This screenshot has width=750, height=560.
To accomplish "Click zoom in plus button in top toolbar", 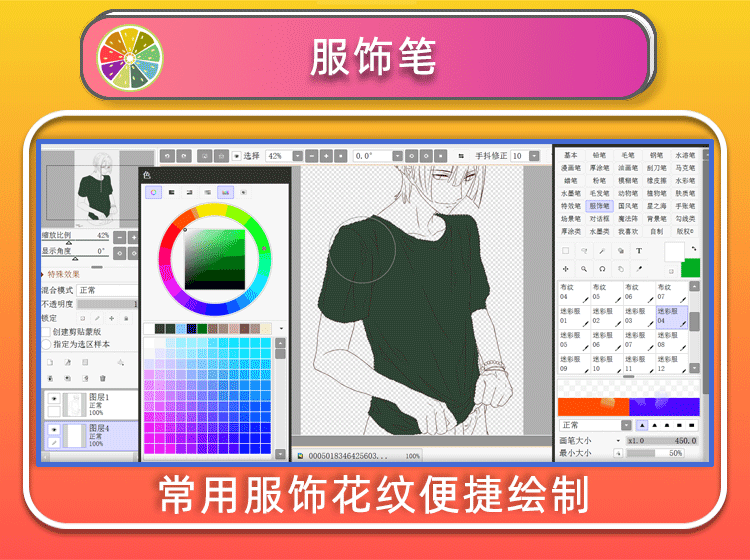I will coord(326,156).
